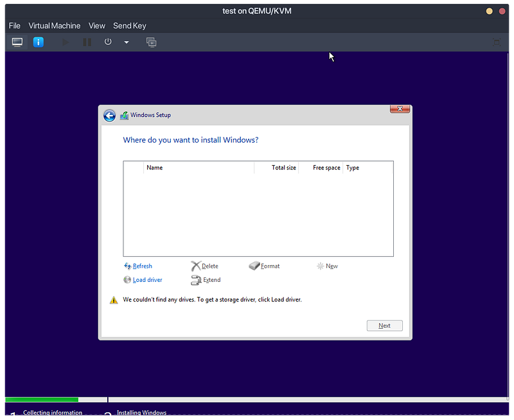
Task: Close the QEMU/KVM window red button
Action: click(502, 11)
